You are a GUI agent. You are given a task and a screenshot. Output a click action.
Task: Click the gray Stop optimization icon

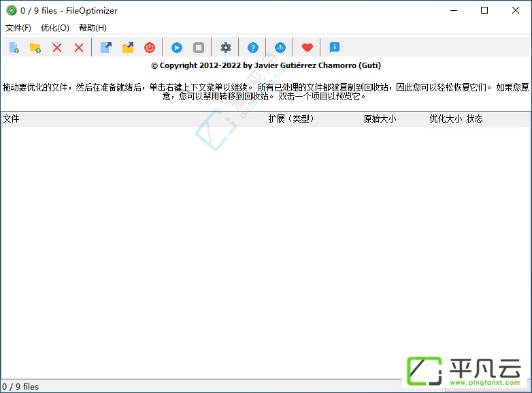pyautogui.click(x=199, y=48)
